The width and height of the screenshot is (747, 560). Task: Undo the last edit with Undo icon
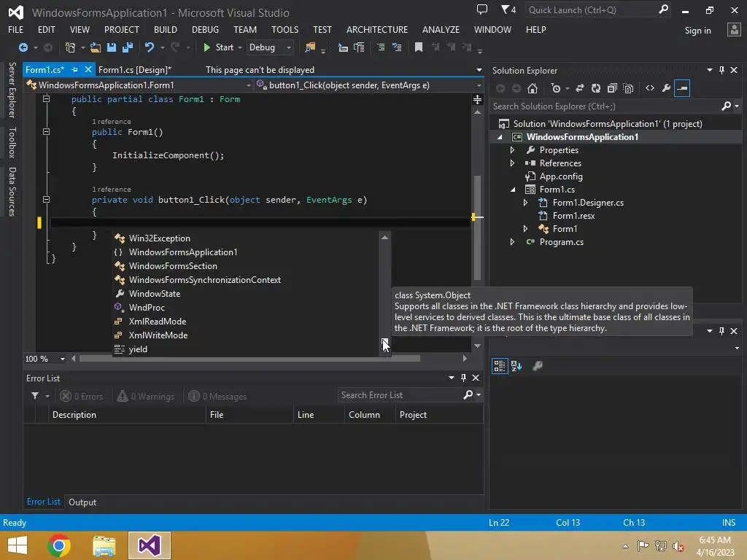pos(149,47)
